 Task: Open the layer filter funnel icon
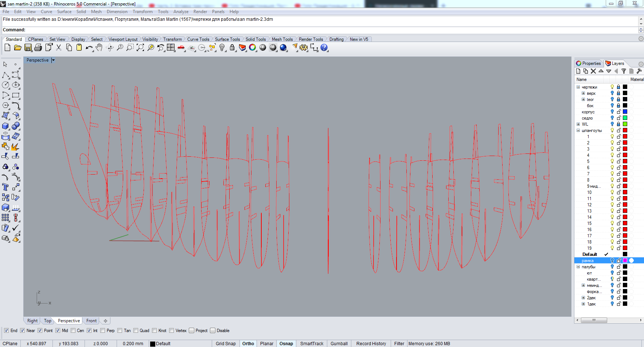(x=624, y=71)
